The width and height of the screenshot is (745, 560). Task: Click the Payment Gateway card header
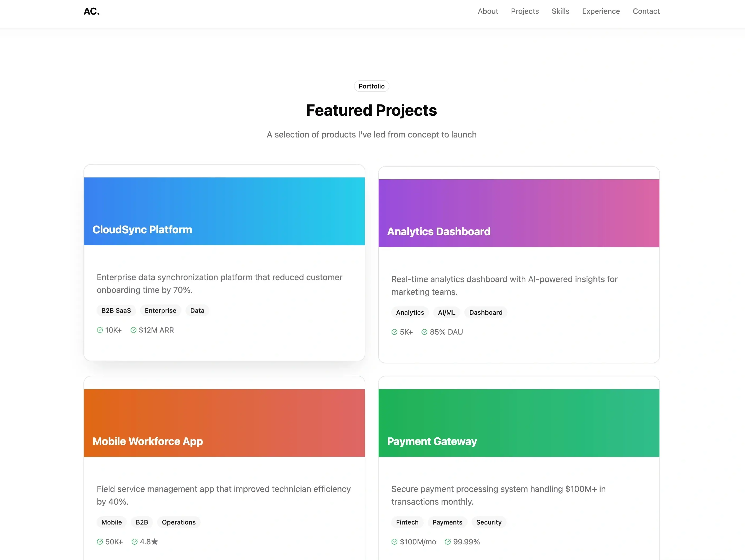519,423
